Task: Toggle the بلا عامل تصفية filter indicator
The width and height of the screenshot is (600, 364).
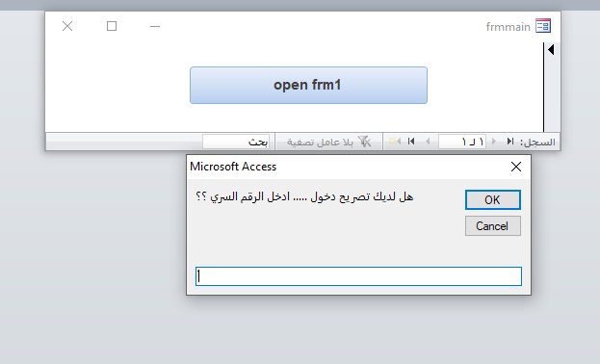Action: [x=328, y=142]
